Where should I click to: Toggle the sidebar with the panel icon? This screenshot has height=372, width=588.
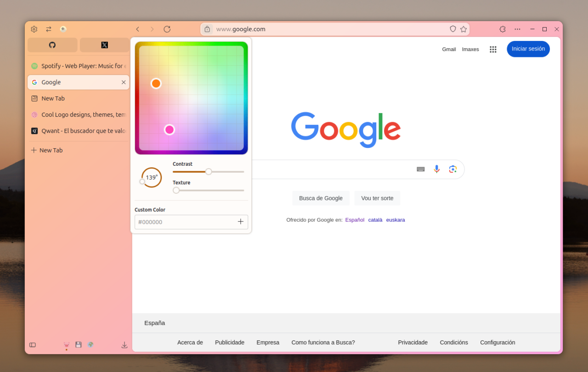click(x=32, y=345)
